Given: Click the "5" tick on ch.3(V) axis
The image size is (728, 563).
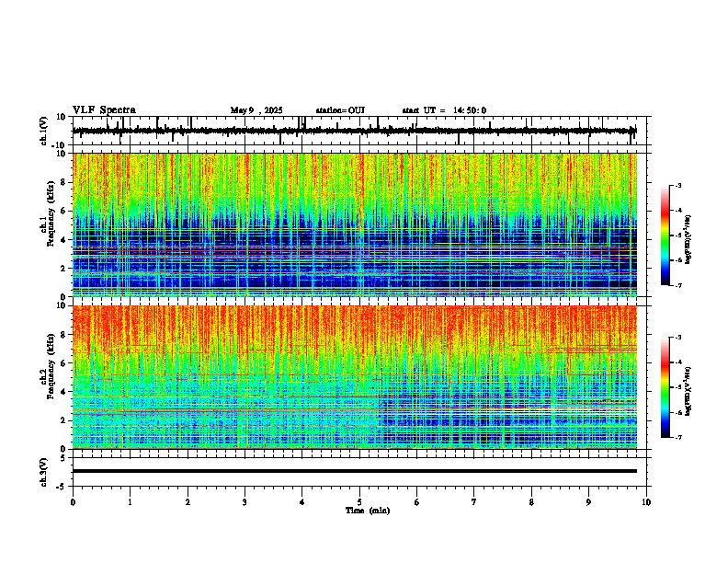Looking at the screenshot, I should tap(64, 458).
